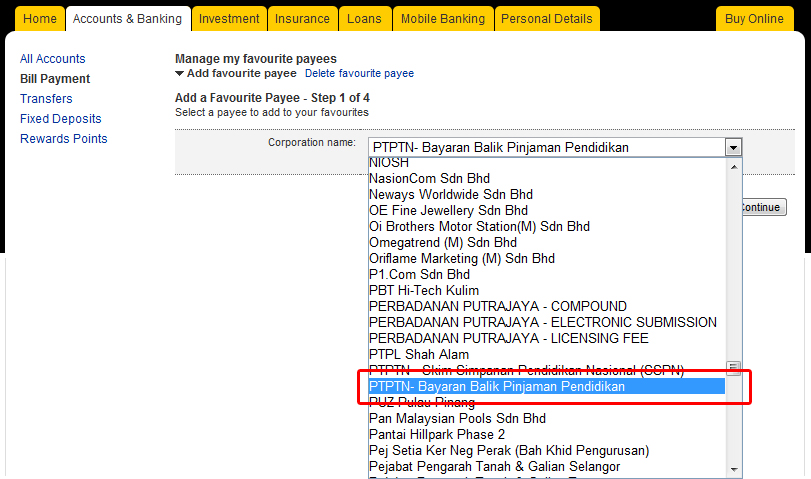
Task: Choose Neways Worldwide Sdn Bhd
Action: pyautogui.click(x=547, y=194)
